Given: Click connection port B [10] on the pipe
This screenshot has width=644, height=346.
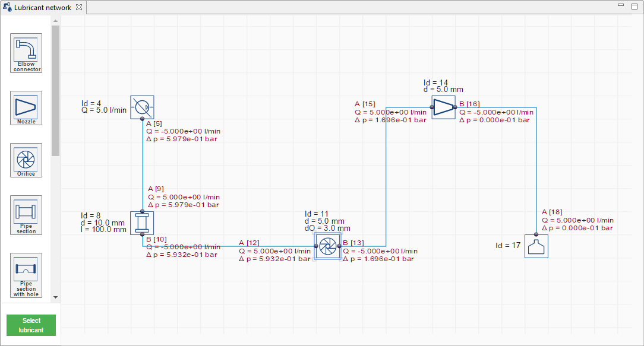Looking at the screenshot, I should [142, 236].
